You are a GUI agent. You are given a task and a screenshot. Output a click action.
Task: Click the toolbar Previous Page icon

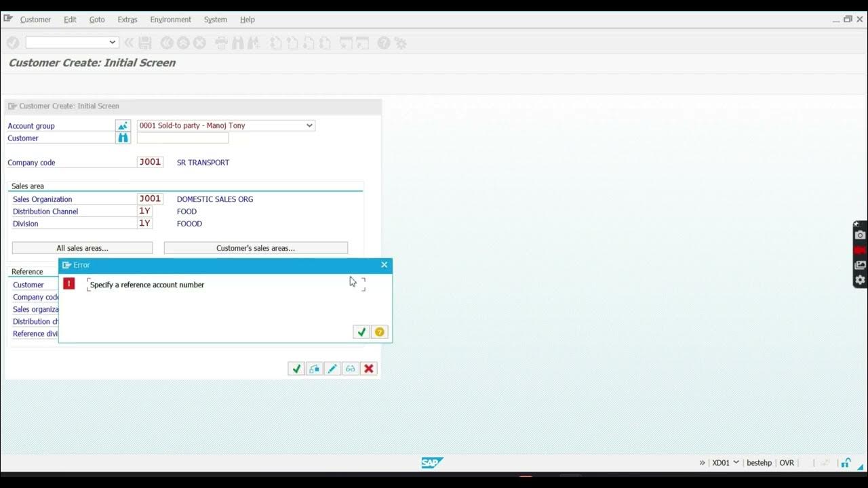click(x=292, y=43)
